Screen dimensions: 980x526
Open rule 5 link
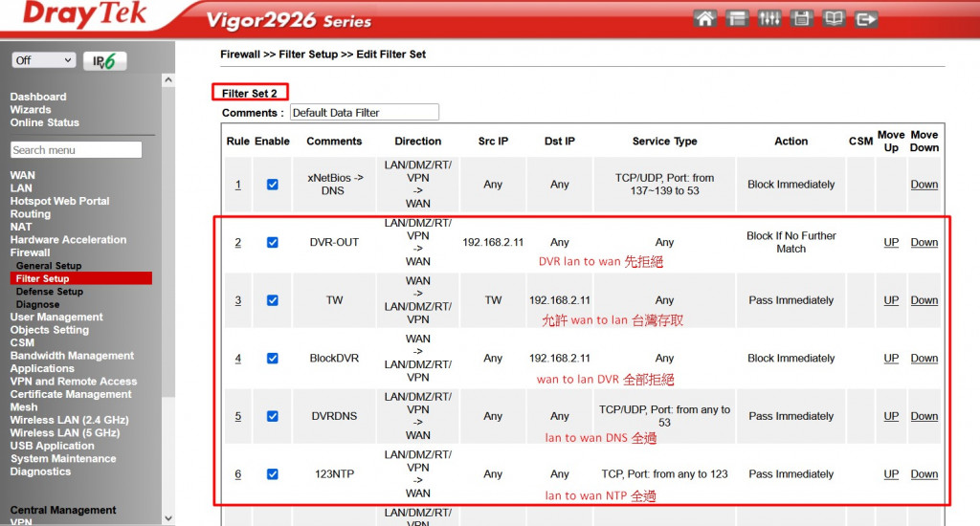238,416
